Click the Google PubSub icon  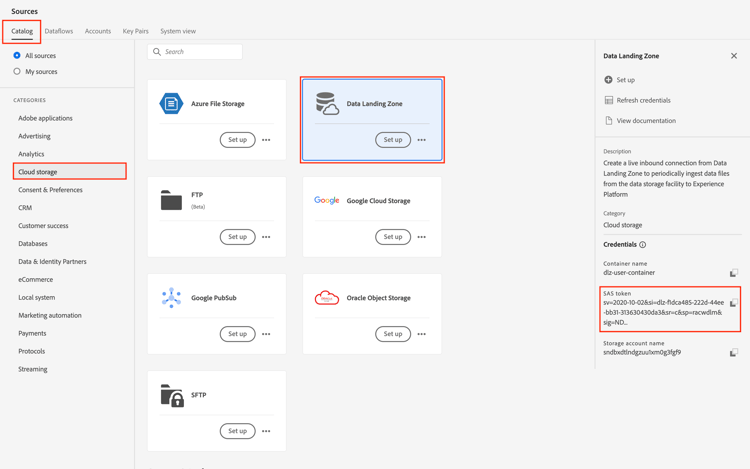pos(171,297)
